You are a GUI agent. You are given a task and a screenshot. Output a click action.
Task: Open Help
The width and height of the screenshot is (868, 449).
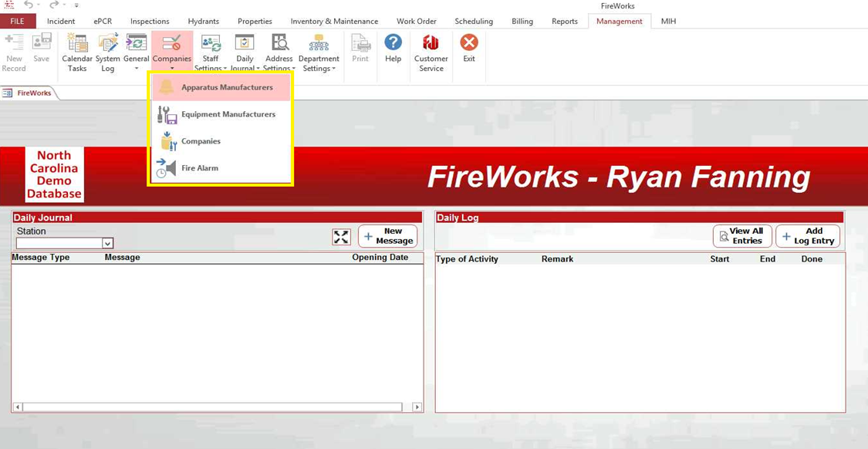[x=393, y=48]
